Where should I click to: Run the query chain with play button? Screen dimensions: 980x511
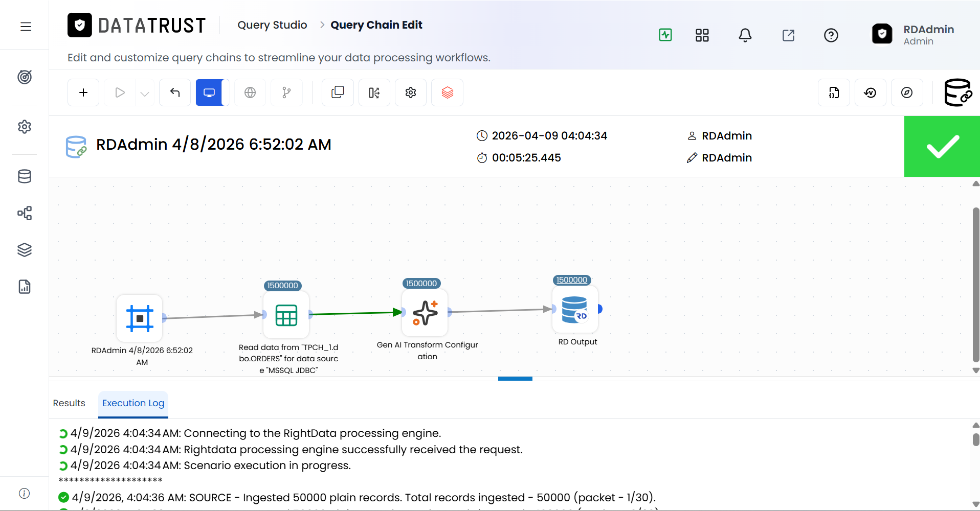point(120,92)
